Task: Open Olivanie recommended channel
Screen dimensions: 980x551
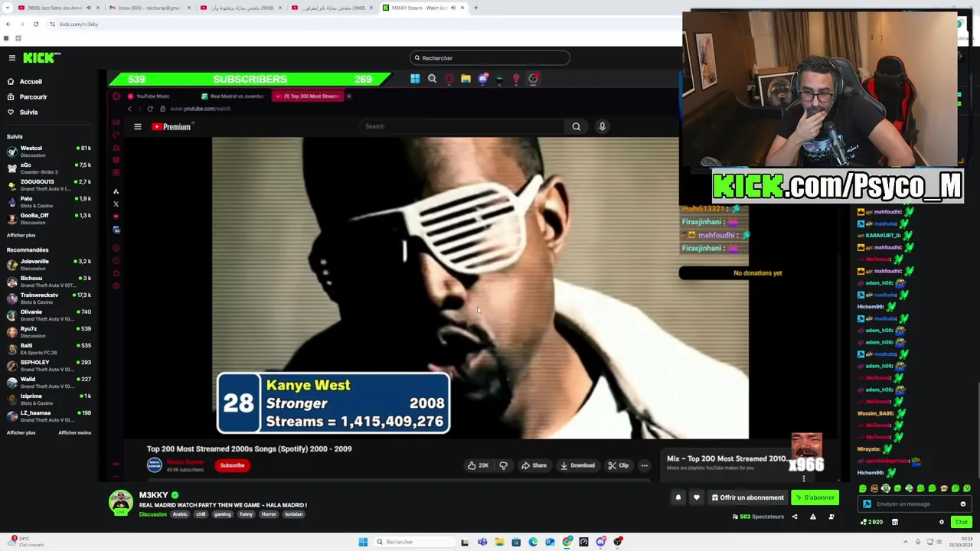Action: 47,315
